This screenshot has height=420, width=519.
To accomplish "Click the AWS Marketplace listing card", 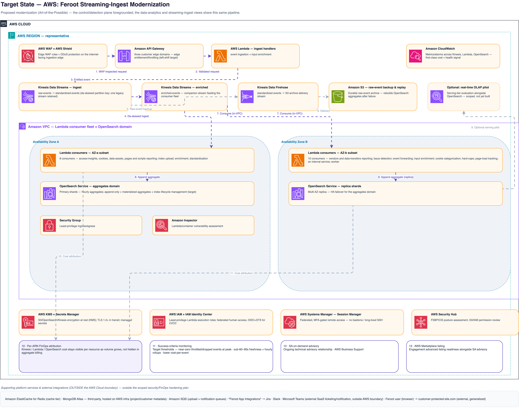I will (x=454, y=357).
